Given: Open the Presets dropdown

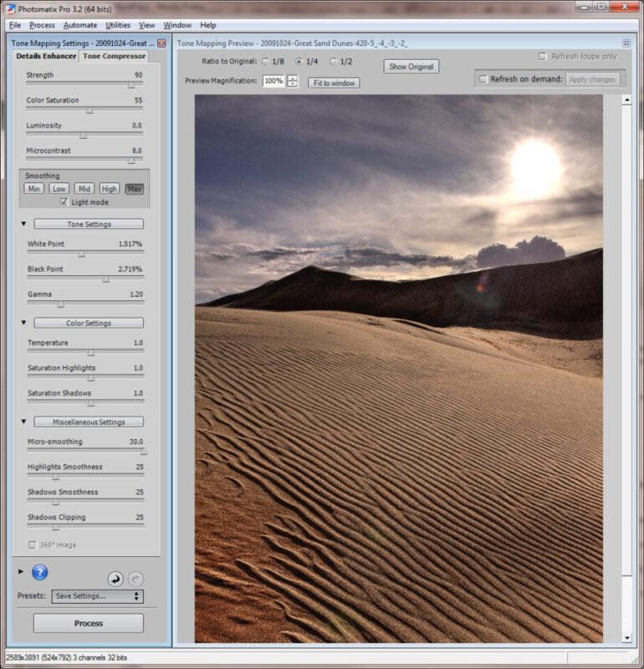Looking at the screenshot, I should click(97, 596).
